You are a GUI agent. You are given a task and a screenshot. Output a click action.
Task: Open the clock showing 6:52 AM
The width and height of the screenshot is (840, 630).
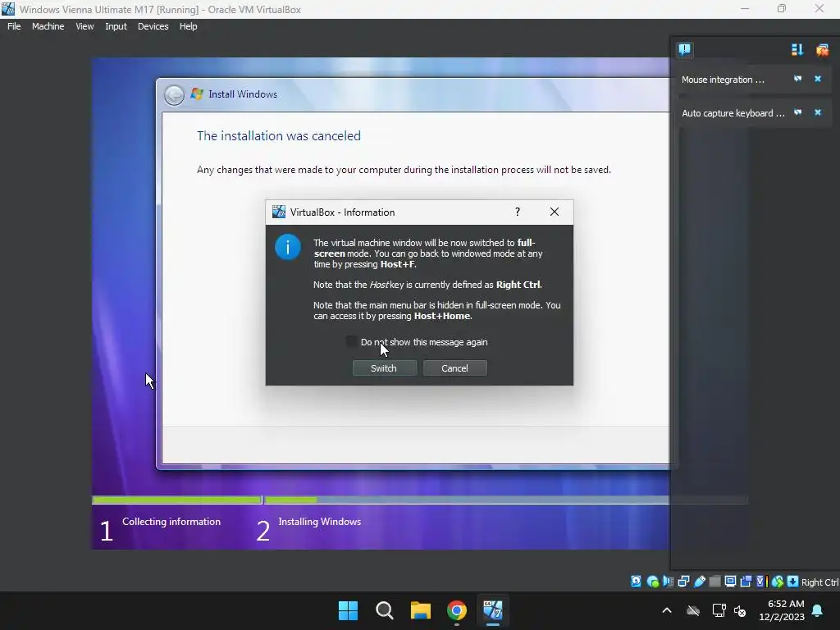click(x=782, y=610)
